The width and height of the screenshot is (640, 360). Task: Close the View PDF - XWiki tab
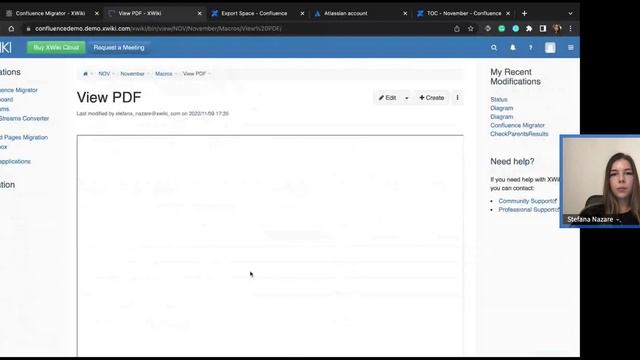coord(200,13)
